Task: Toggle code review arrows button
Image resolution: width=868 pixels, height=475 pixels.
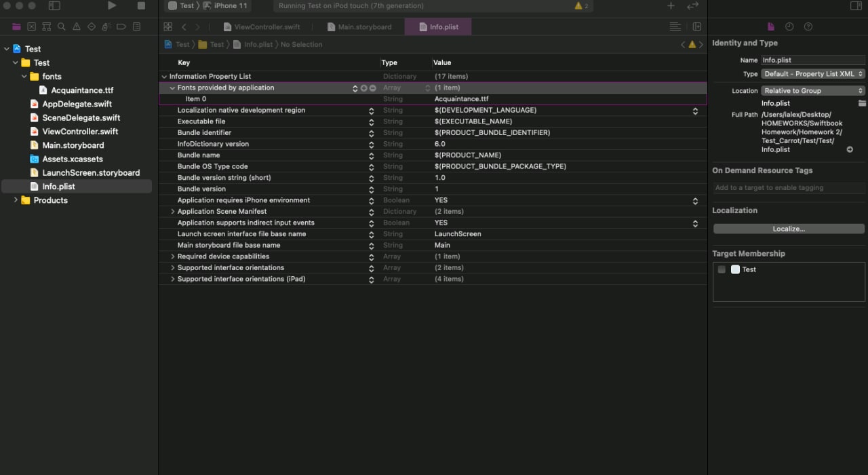Action: coord(692,5)
